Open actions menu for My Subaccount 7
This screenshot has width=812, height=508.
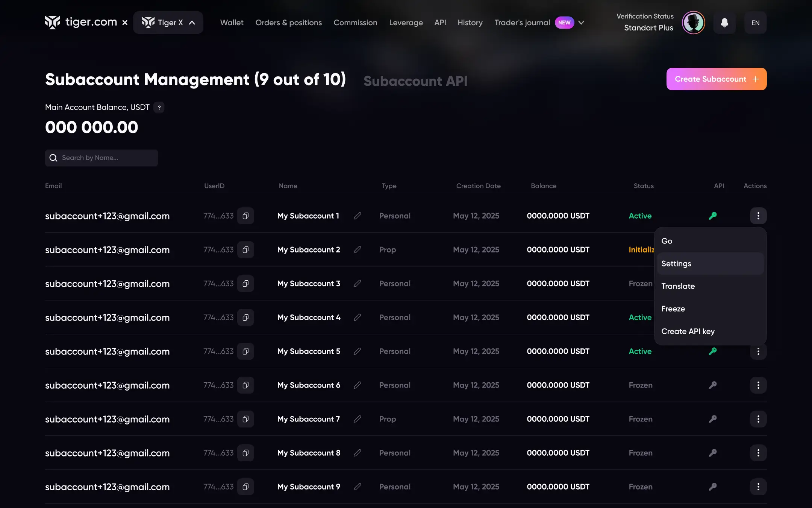pyautogui.click(x=758, y=419)
